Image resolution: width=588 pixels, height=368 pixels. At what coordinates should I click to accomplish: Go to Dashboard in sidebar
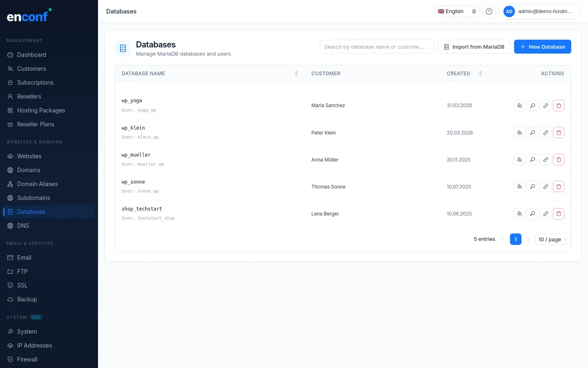tap(49, 55)
